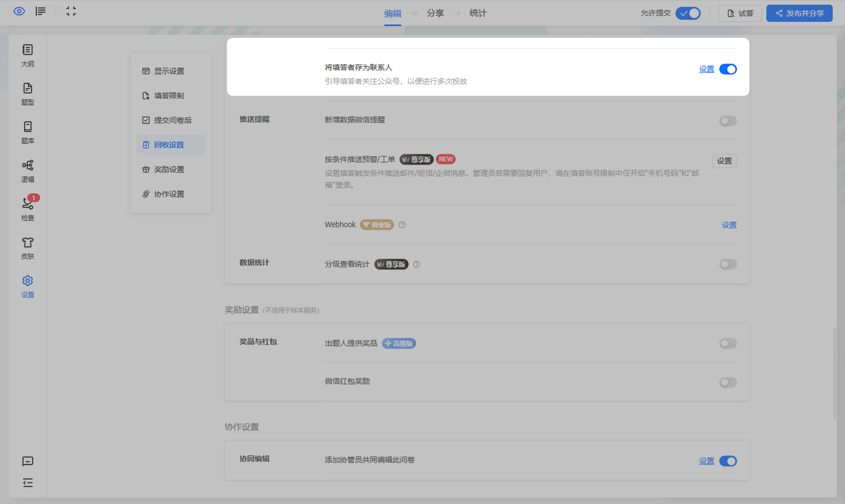845x504 pixels.
Task: Click the 商业版 badge next to Webhook
Action: pyautogui.click(x=377, y=225)
